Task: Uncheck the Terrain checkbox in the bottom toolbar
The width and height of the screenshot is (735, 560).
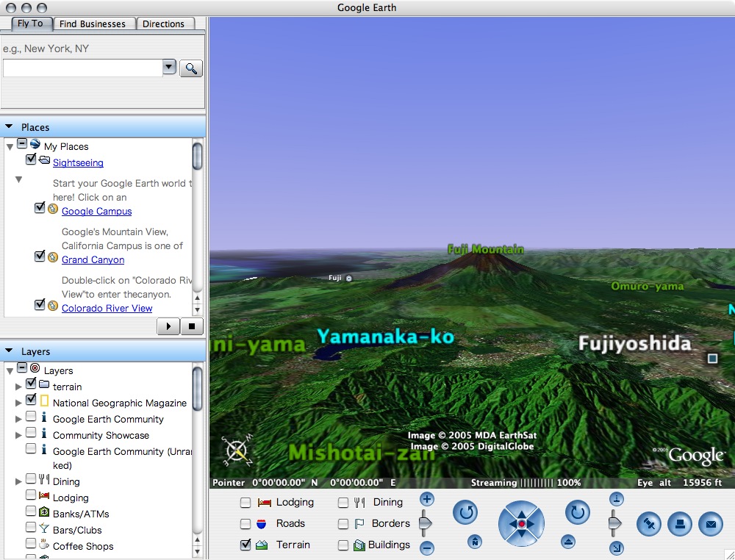Action: tap(245, 545)
